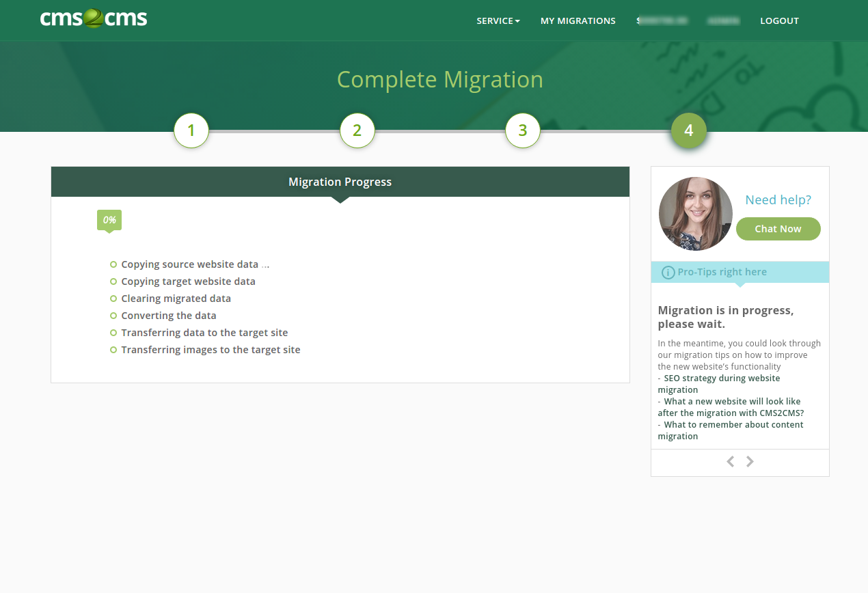Show next pro-tip with right arrow
Image resolution: width=868 pixels, height=593 pixels.
click(x=750, y=461)
